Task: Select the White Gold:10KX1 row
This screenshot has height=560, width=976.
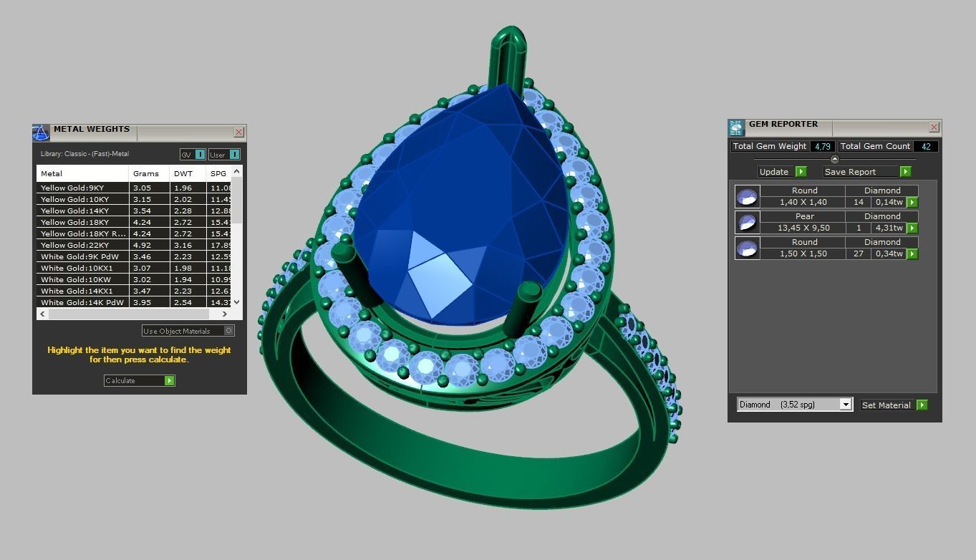Action: click(134, 268)
